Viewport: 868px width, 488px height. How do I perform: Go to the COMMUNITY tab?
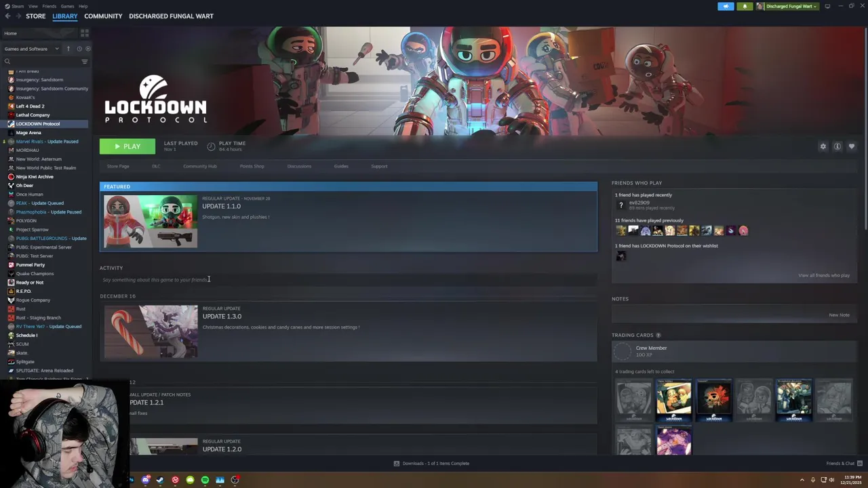(x=103, y=16)
